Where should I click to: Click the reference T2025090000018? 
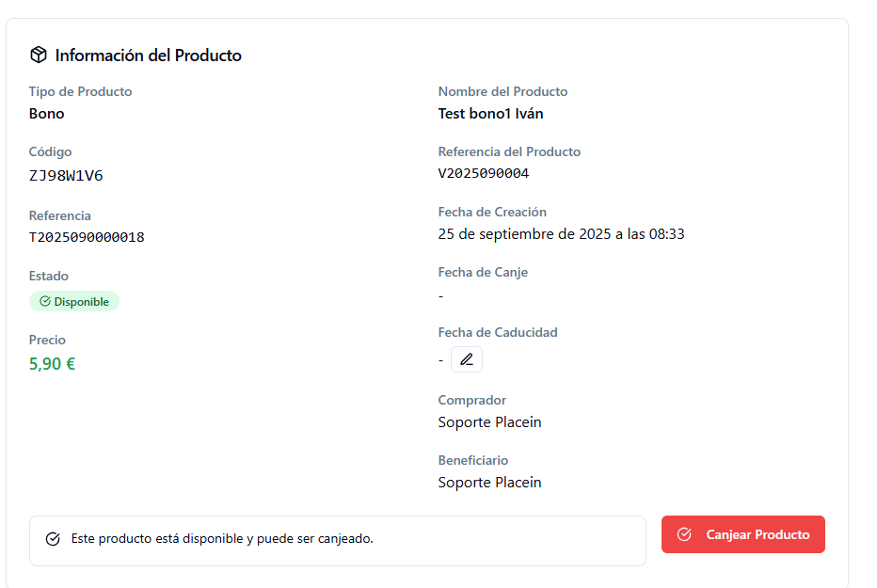pyautogui.click(x=87, y=237)
